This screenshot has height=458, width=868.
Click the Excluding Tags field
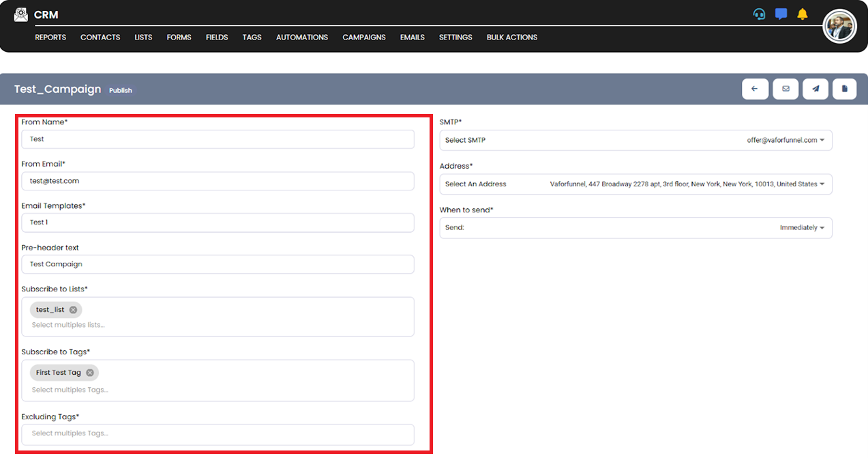click(218, 434)
